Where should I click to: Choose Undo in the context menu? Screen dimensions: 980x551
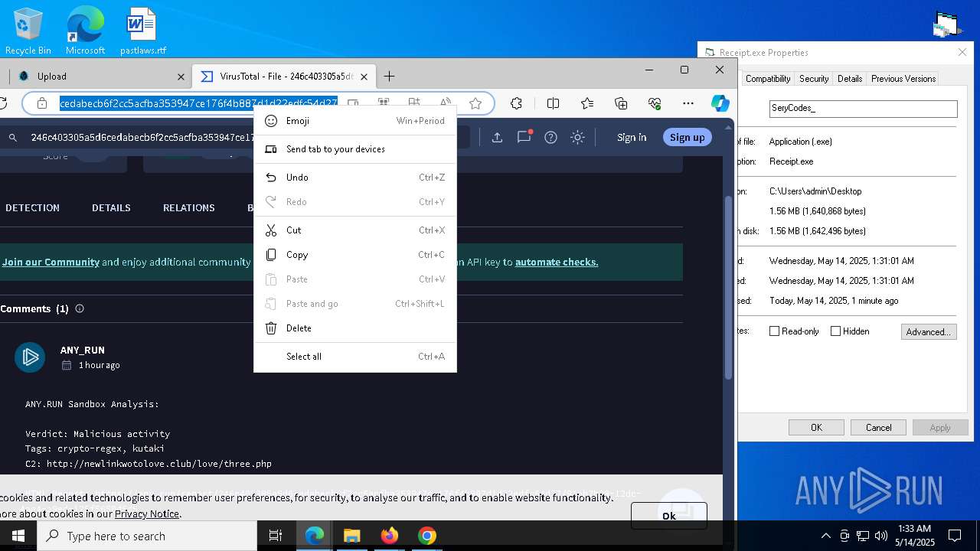coord(355,178)
